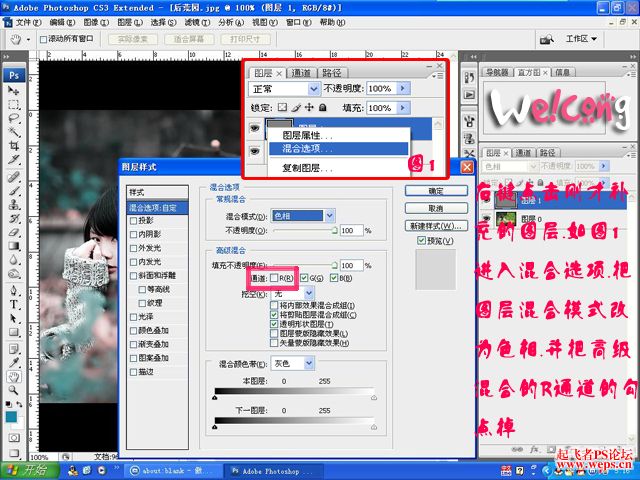Open the 混合颜色带 gray dropdown
The height and width of the screenshot is (480, 640).
click(293, 363)
